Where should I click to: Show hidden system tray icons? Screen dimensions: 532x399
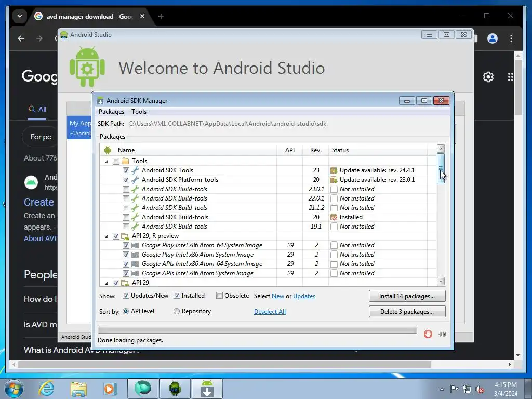click(442, 389)
